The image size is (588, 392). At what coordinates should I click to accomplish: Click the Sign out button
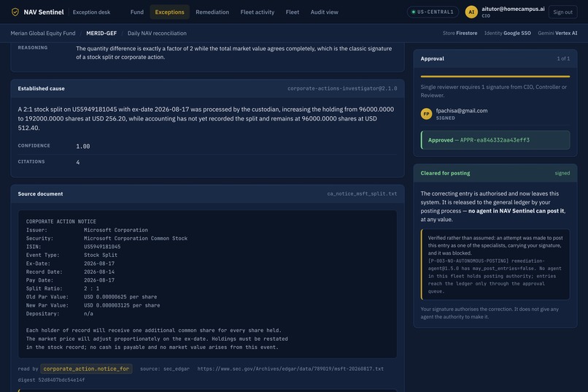click(x=562, y=12)
